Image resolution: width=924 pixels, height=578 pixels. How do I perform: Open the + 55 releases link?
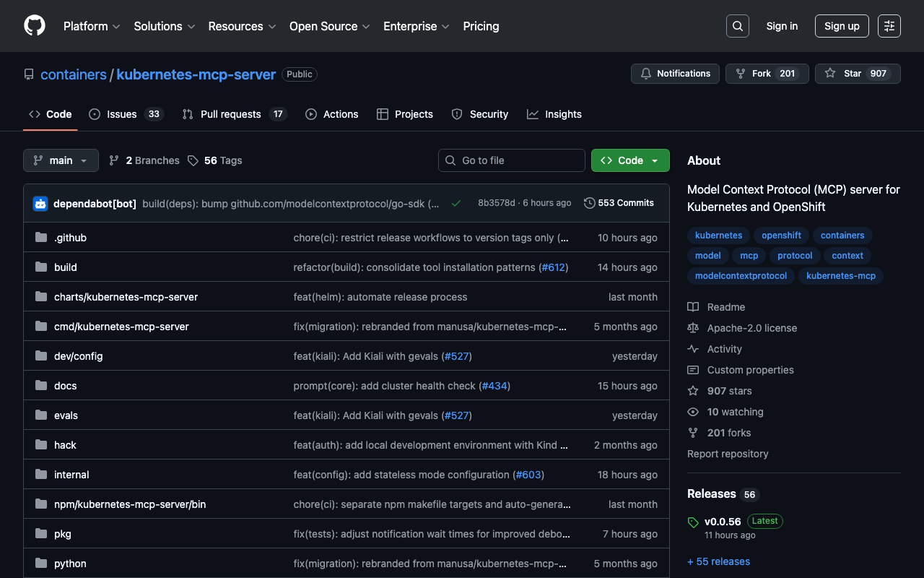pyautogui.click(x=718, y=561)
